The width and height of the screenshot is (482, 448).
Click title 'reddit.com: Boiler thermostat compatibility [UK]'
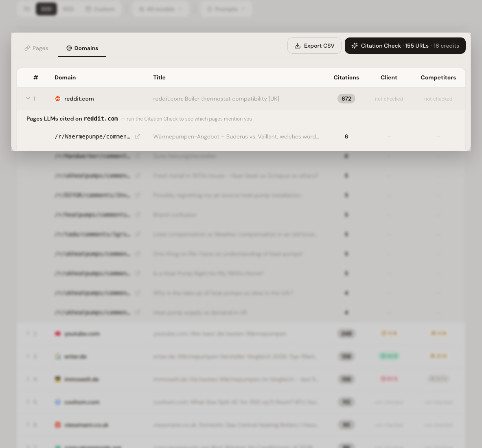216,99
